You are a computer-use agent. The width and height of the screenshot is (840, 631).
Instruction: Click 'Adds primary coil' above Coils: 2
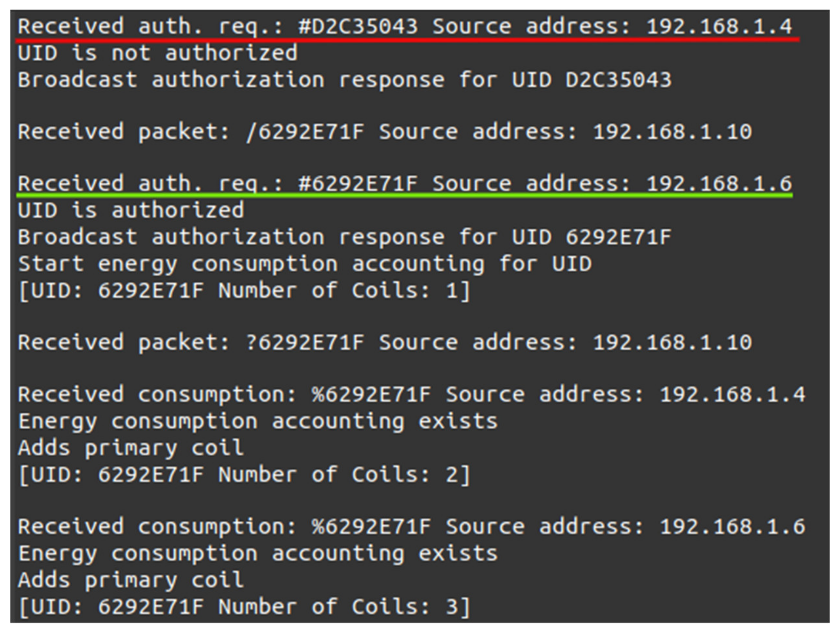pos(131,448)
